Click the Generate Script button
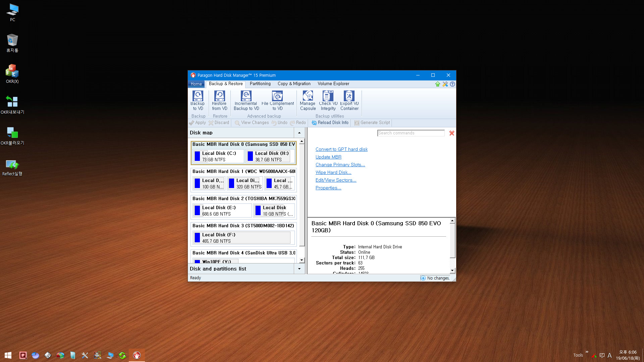 (373, 122)
